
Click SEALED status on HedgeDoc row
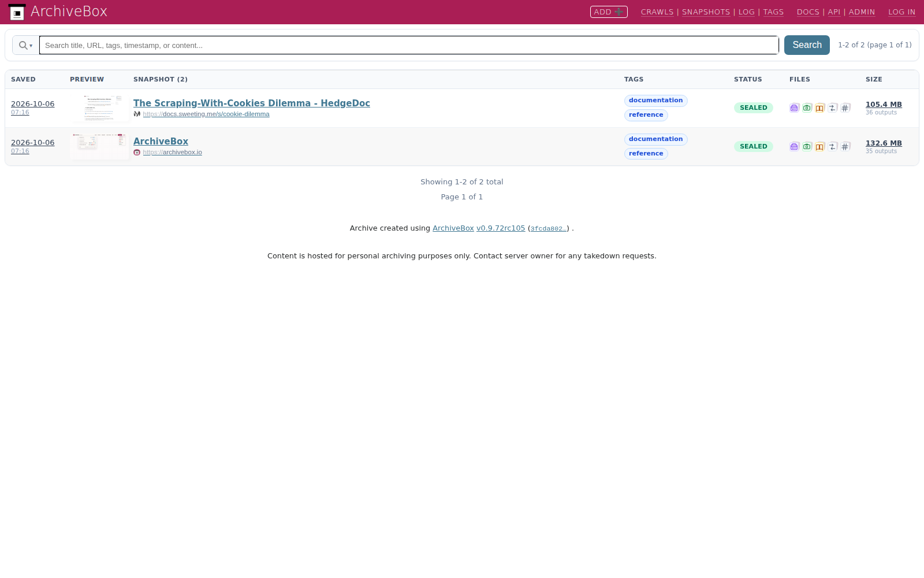coord(753,108)
